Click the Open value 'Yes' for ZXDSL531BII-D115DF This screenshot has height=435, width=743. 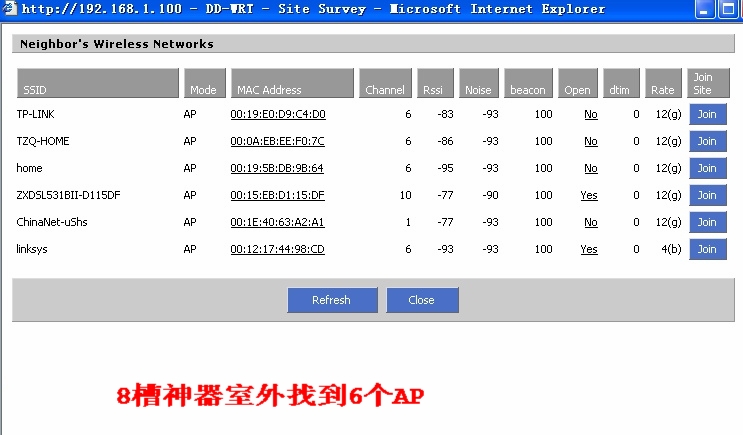[589, 195]
